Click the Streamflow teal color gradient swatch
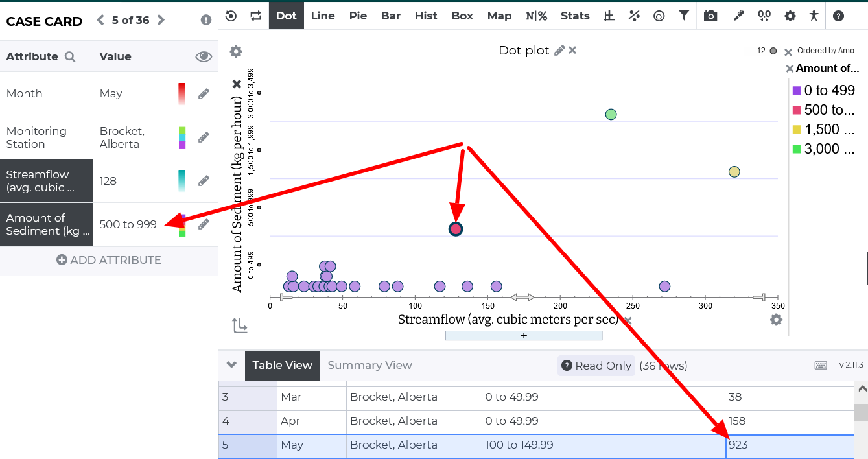 pos(182,181)
